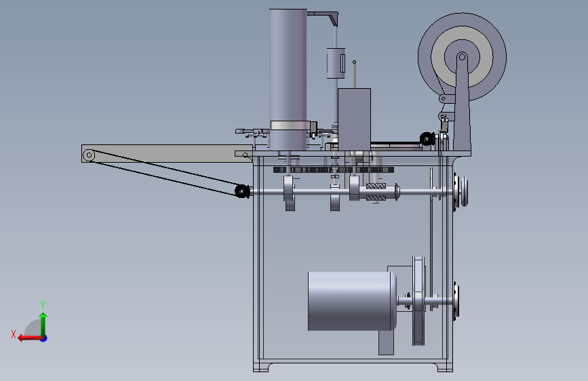Select the tapered reel support post
This screenshot has width=588, height=381.
click(462, 102)
